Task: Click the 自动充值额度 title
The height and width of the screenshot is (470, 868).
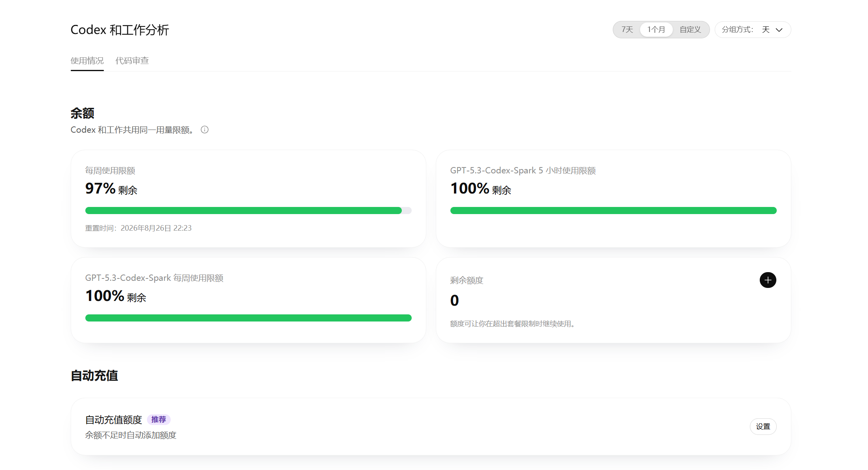Action: pos(113,419)
